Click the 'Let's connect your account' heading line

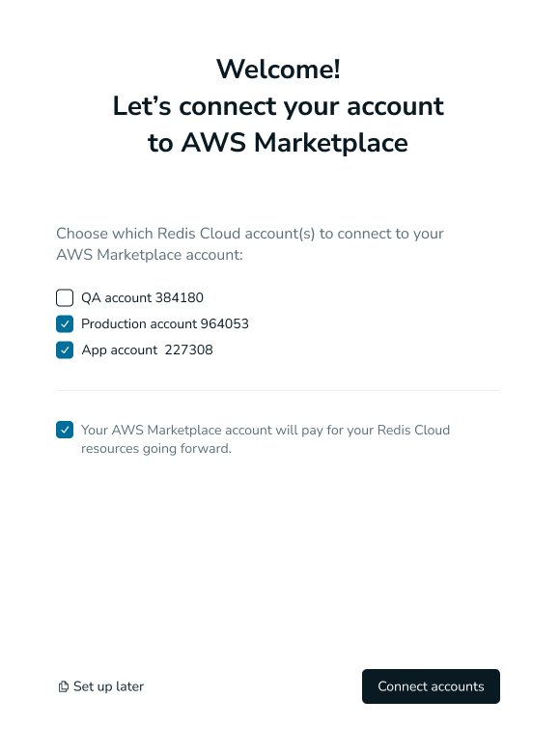pyautogui.click(x=278, y=106)
